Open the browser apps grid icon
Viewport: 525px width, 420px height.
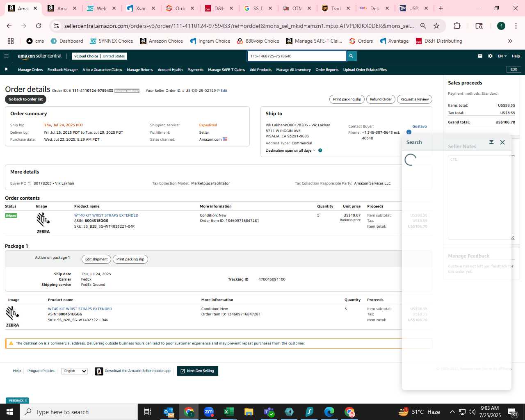[11, 41]
